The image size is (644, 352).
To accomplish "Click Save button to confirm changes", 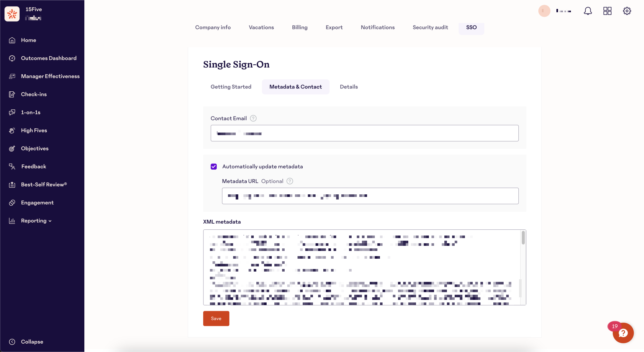I will [216, 318].
